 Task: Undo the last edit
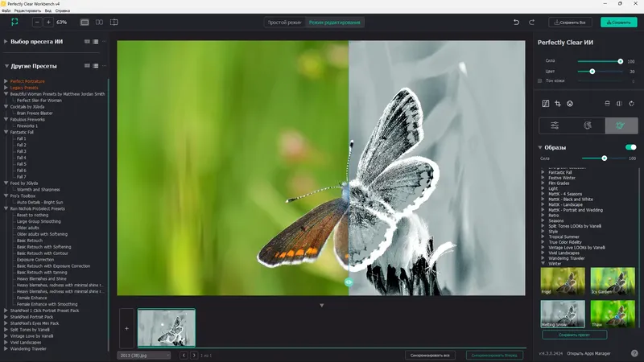pyautogui.click(x=516, y=23)
